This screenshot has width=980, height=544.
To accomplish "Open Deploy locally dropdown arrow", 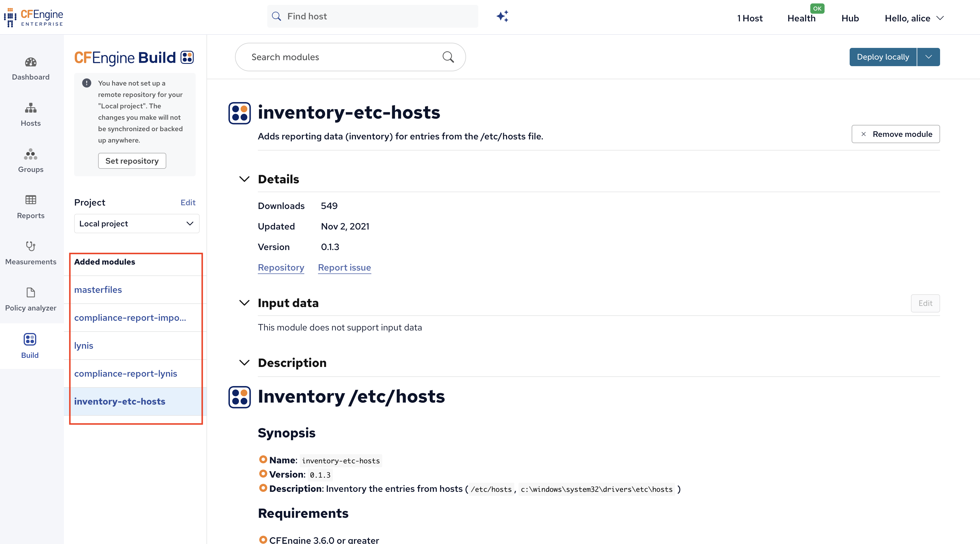I will pyautogui.click(x=929, y=57).
